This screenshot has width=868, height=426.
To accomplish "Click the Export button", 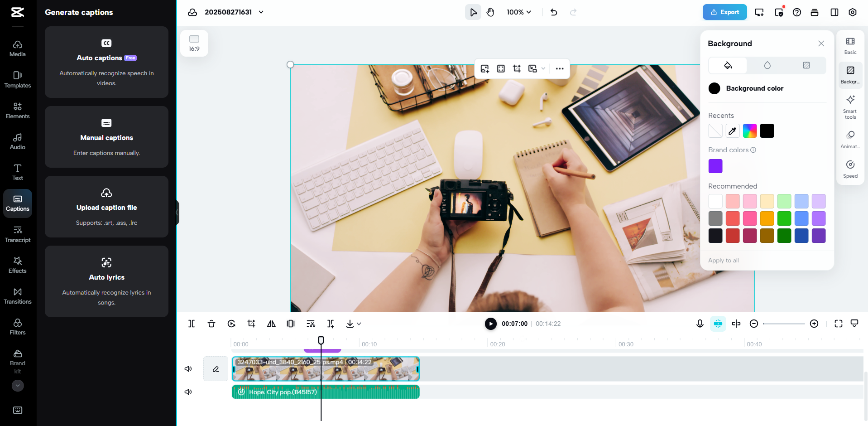I will (724, 12).
